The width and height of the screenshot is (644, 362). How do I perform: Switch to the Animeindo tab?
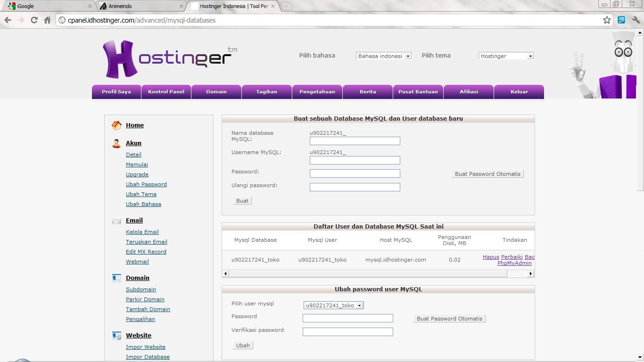point(141,6)
